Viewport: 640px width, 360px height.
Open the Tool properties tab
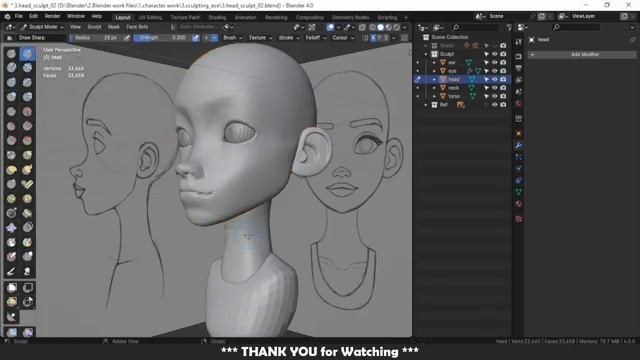coord(518,42)
